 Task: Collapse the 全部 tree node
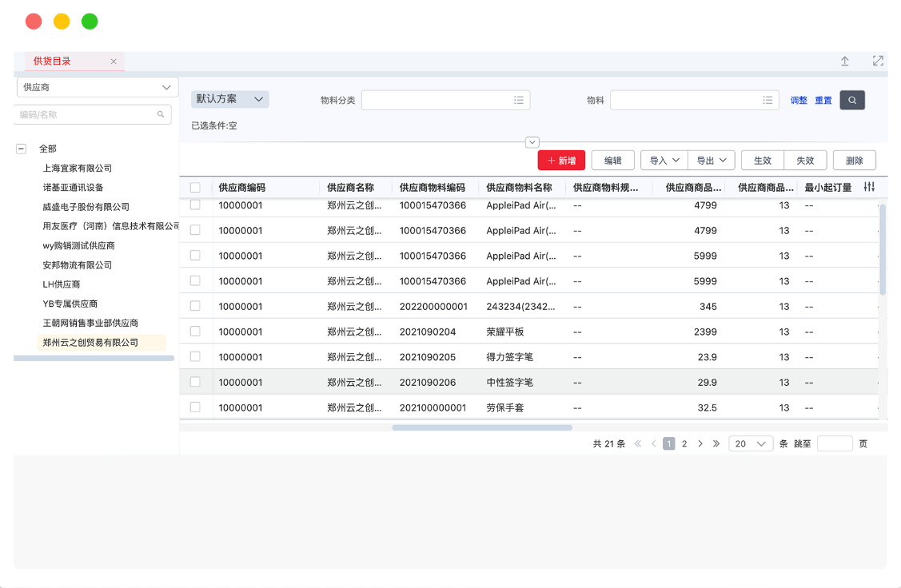coord(22,149)
